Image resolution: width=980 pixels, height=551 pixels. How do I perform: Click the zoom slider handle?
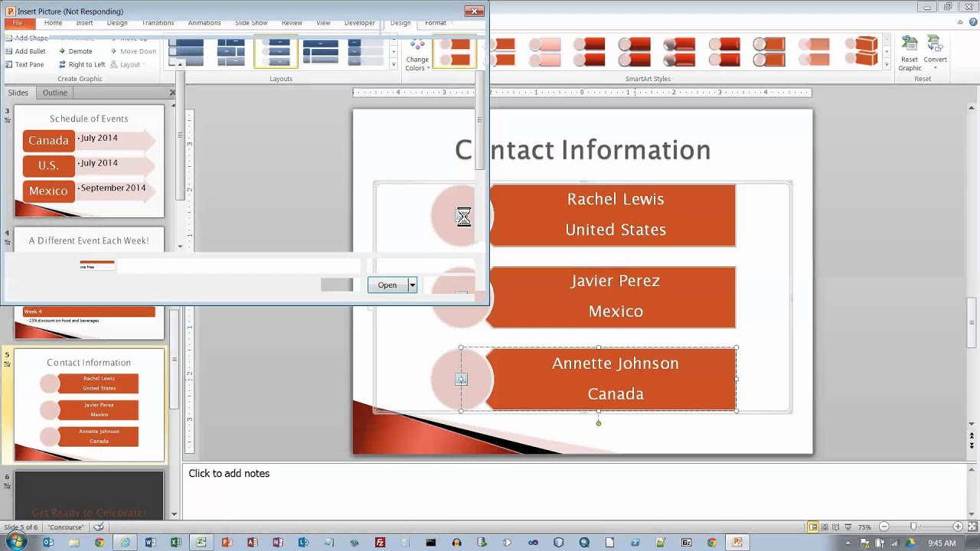(x=913, y=527)
